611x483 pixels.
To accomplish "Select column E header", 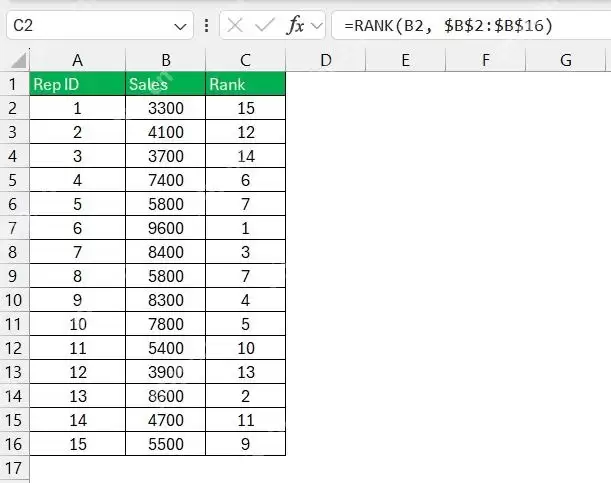I will click(x=405, y=60).
